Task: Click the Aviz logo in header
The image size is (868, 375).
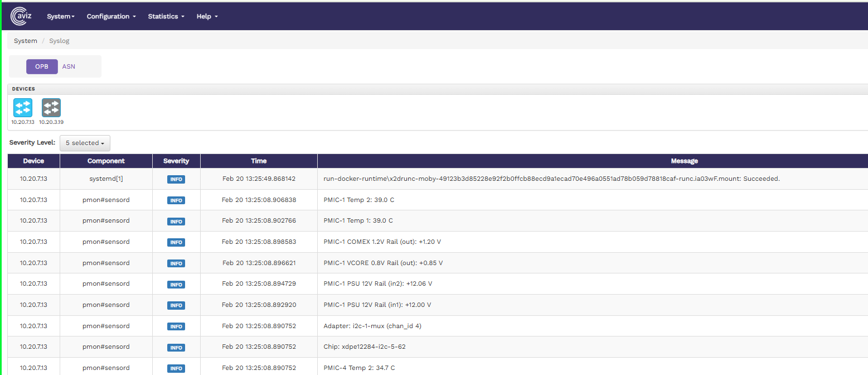Action: (22, 16)
